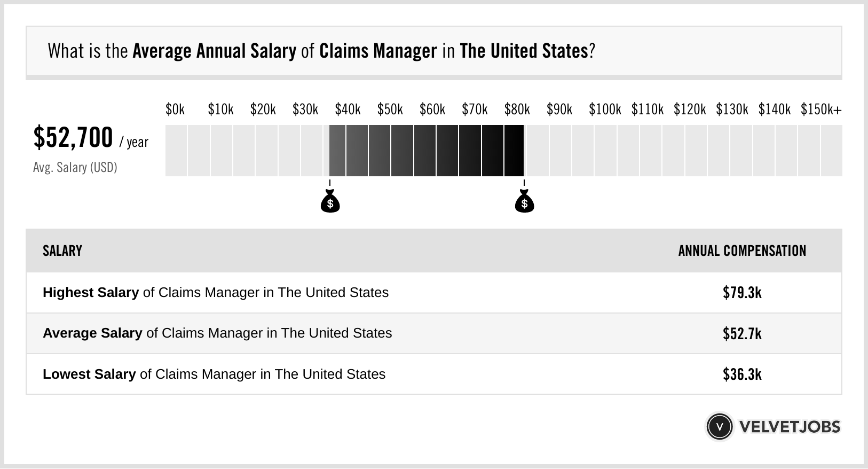The image size is (868, 469).
Task: Click the ANNUAL COMPENSATION column header
Action: point(742,251)
